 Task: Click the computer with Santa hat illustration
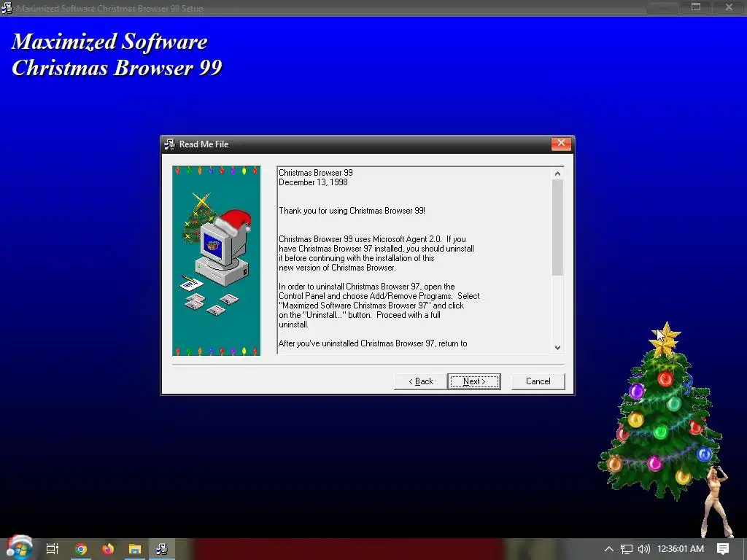tap(223, 248)
